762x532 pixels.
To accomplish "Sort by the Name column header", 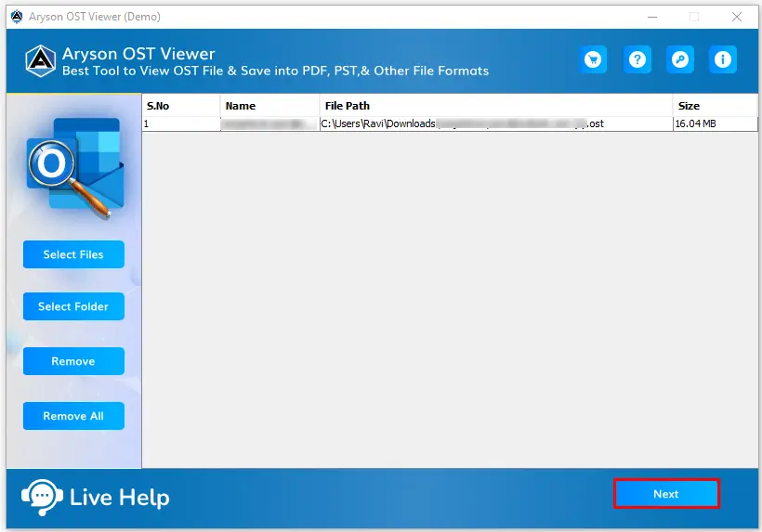I will click(x=269, y=106).
